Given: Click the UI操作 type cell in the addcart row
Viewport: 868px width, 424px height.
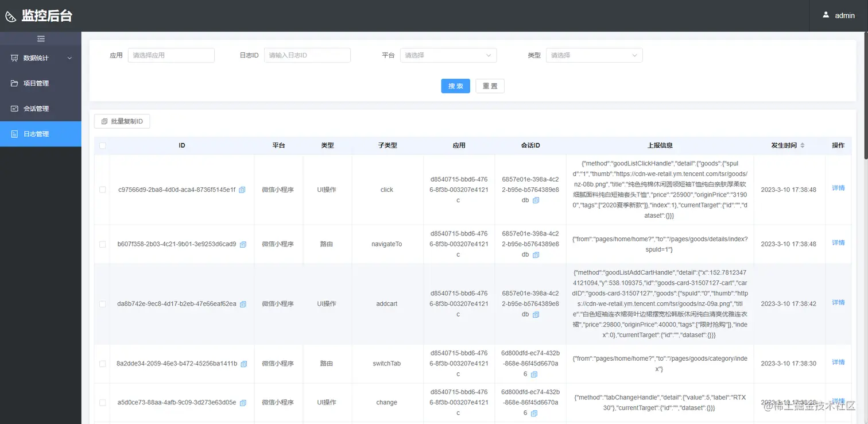Looking at the screenshot, I should [x=327, y=304].
